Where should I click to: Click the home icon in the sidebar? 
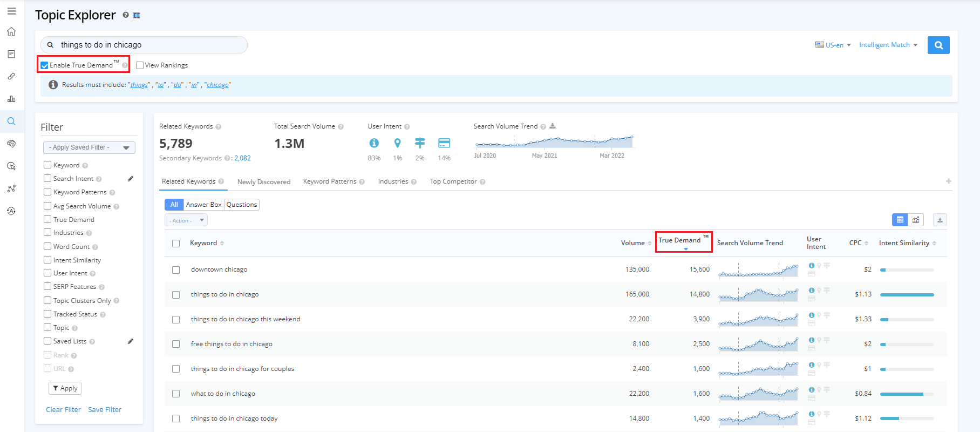point(11,32)
